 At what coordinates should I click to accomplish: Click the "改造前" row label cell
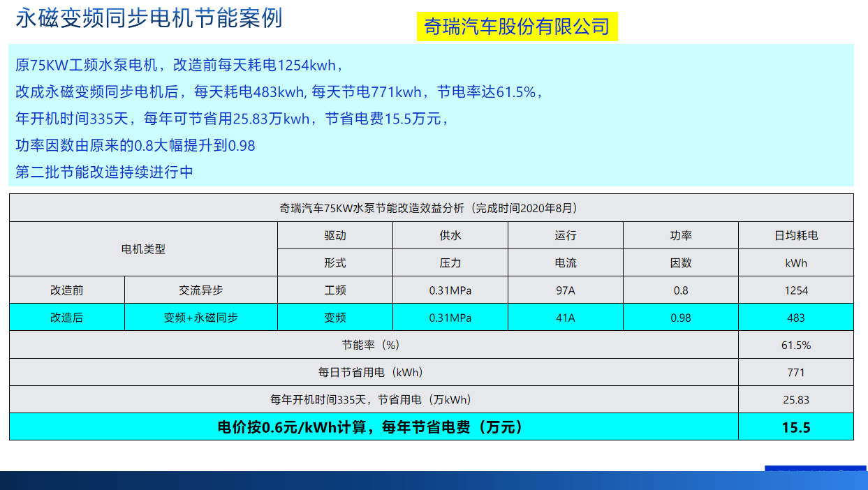(x=67, y=290)
